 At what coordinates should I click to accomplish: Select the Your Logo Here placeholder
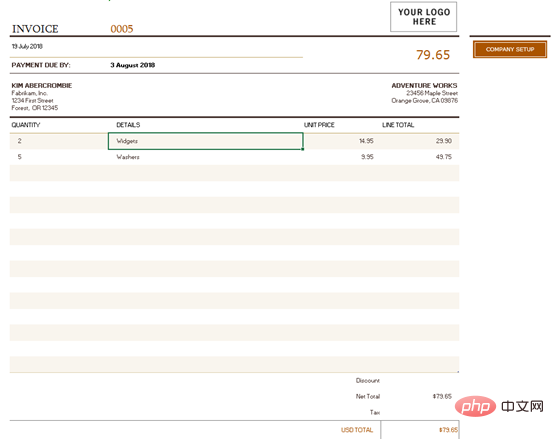423,17
